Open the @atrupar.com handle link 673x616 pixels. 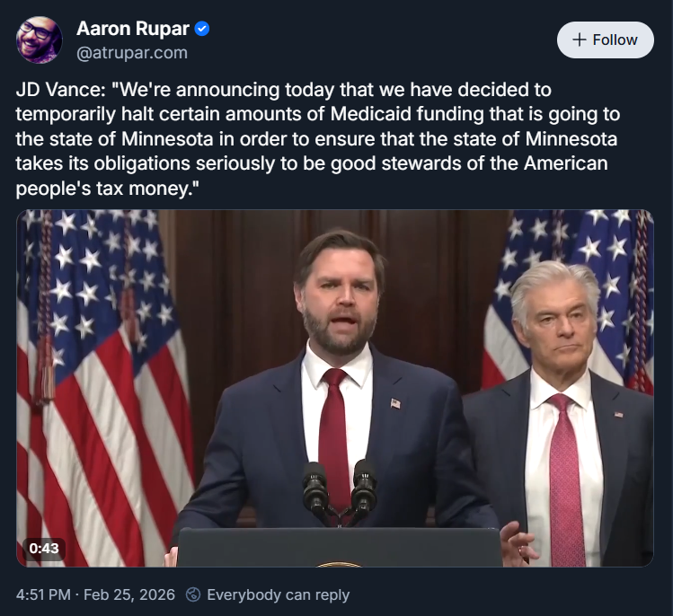(x=132, y=53)
